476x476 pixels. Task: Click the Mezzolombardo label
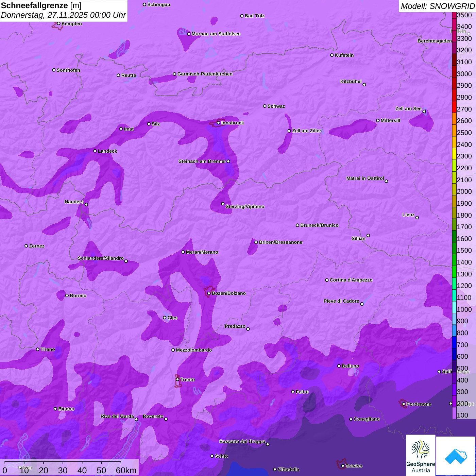[194, 350]
